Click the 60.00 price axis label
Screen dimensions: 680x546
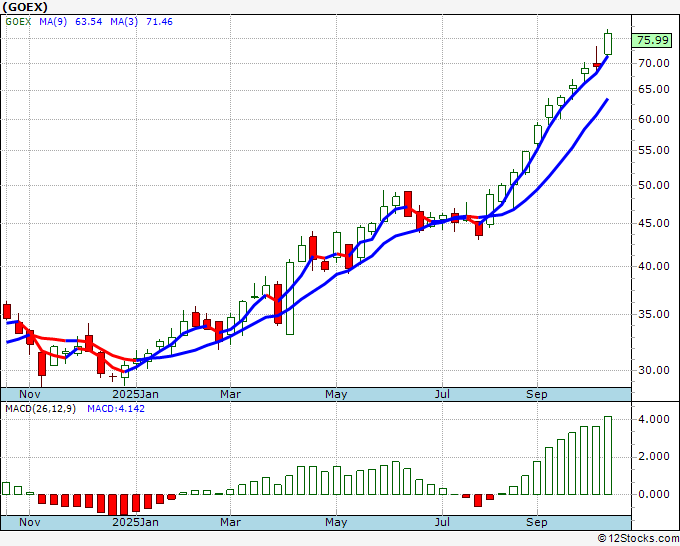coord(654,119)
